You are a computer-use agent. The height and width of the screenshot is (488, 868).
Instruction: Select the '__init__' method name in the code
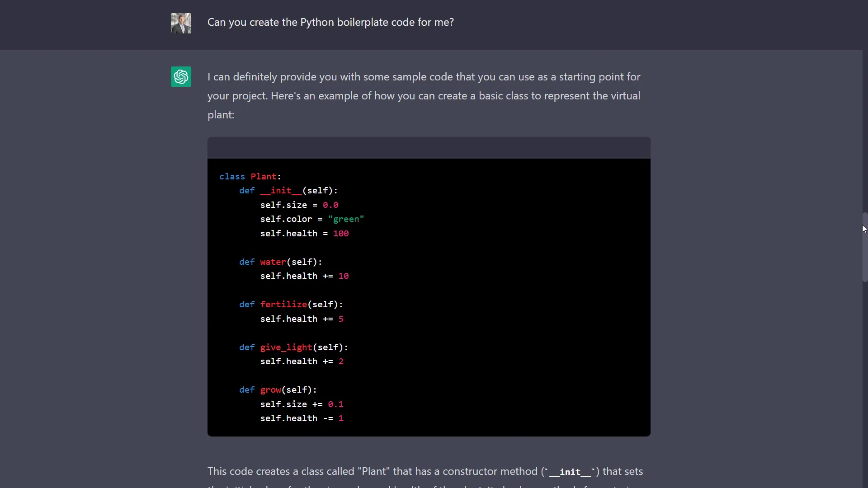280,191
